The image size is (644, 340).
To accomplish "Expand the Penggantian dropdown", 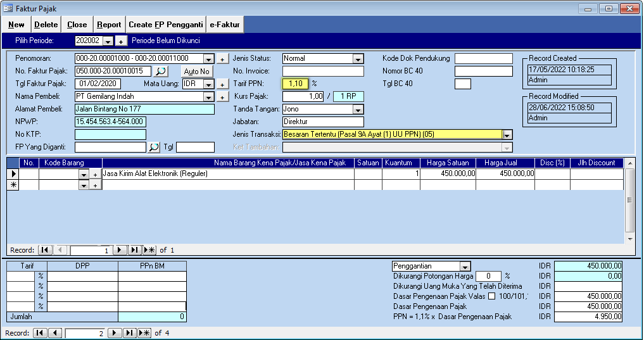I will tap(465, 267).
